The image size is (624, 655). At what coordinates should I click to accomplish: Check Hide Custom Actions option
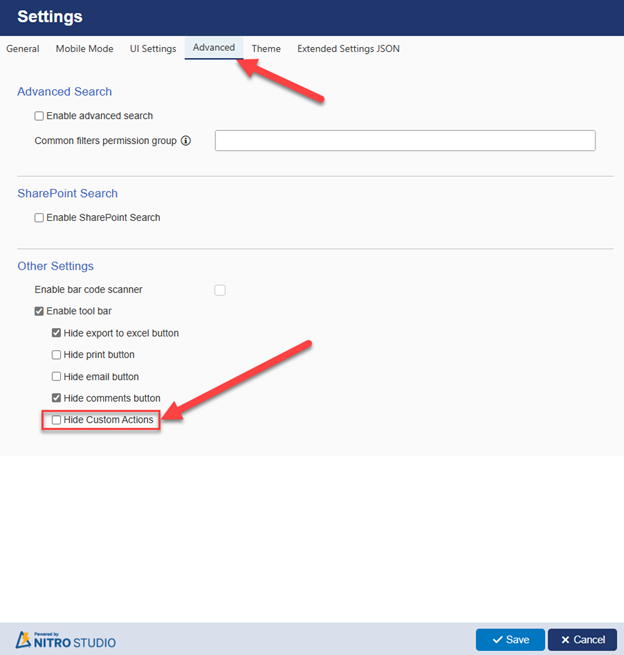[56, 420]
